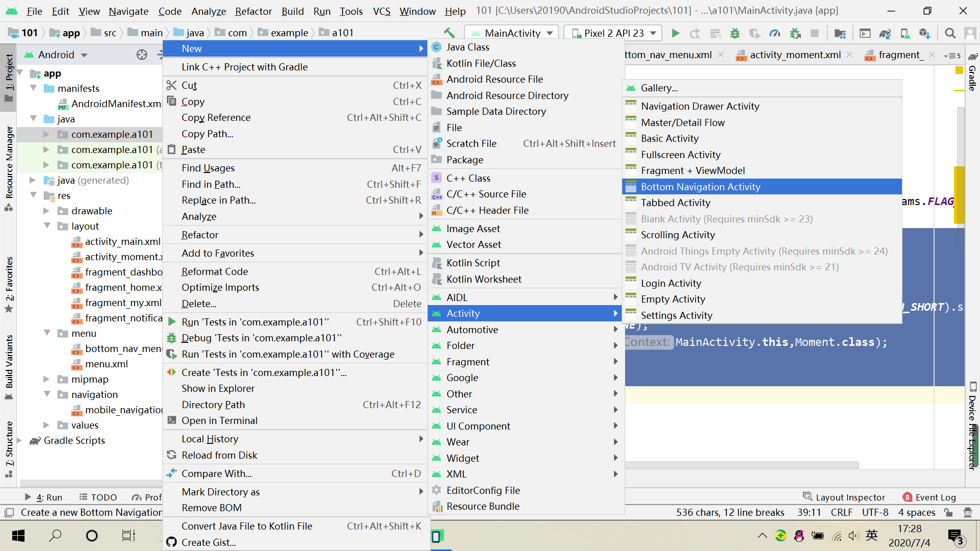Open the Fragment submenu
The height and width of the screenshot is (551, 980).
pos(526,362)
